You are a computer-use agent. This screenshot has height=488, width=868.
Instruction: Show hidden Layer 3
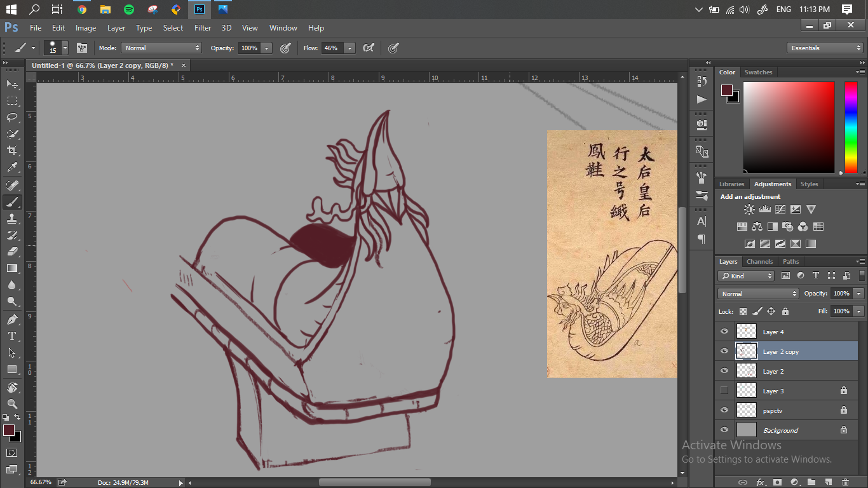click(724, 390)
